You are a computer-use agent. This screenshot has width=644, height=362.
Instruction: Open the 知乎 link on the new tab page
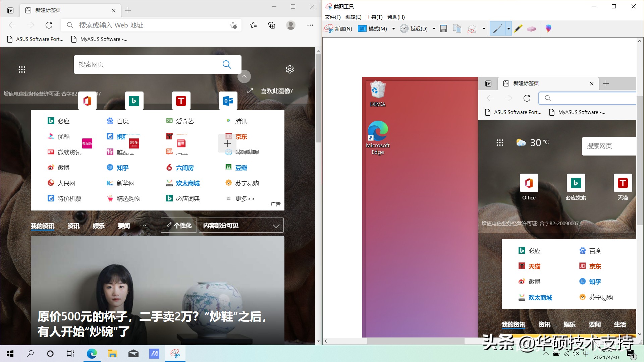click(x=122, y=168)
